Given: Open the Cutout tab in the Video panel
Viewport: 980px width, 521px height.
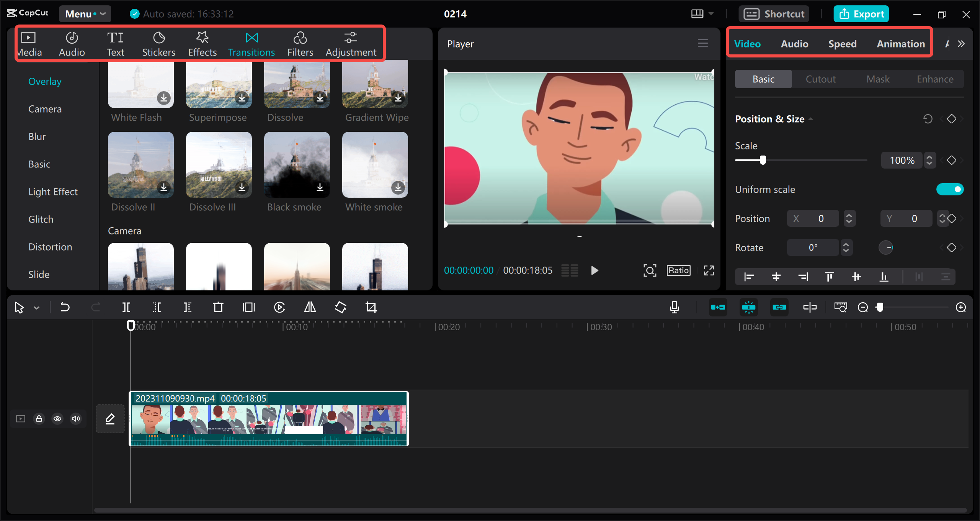Looking at the screenshot, I should coord(820,79).
